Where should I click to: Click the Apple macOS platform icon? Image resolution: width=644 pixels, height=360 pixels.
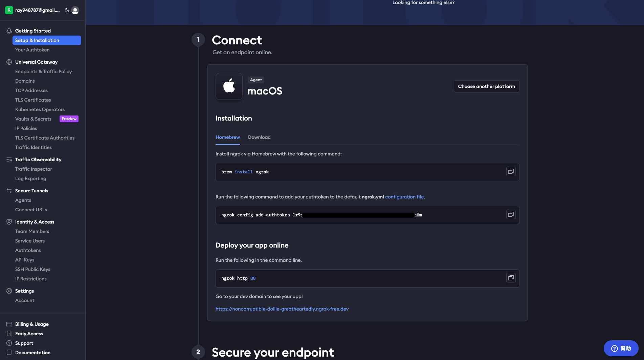[229, 86]
